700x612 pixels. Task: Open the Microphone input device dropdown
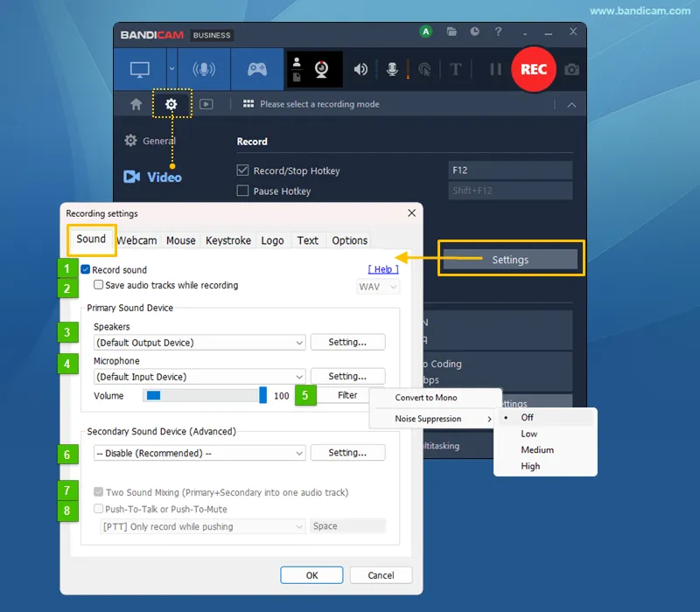(199, 377)
